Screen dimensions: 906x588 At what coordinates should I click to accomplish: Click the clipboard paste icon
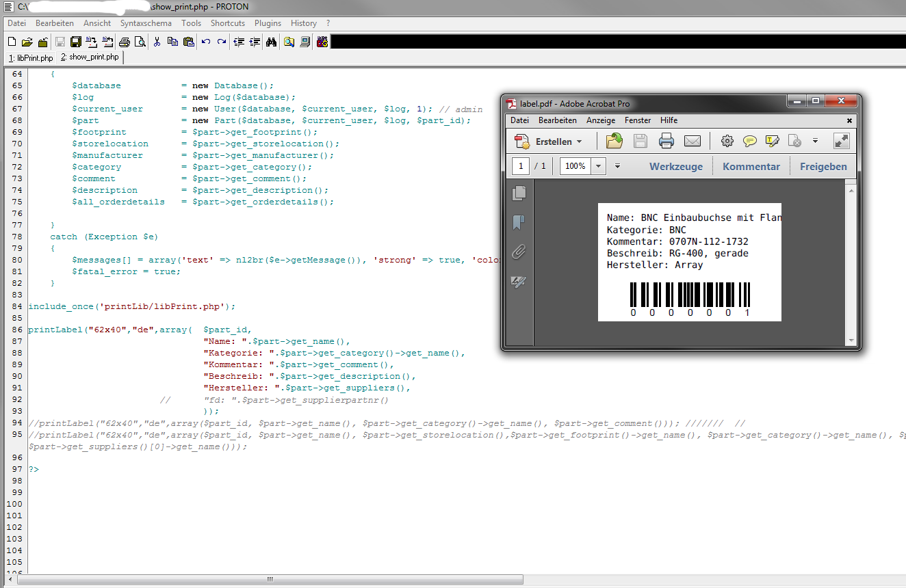(x=188, y=42)
